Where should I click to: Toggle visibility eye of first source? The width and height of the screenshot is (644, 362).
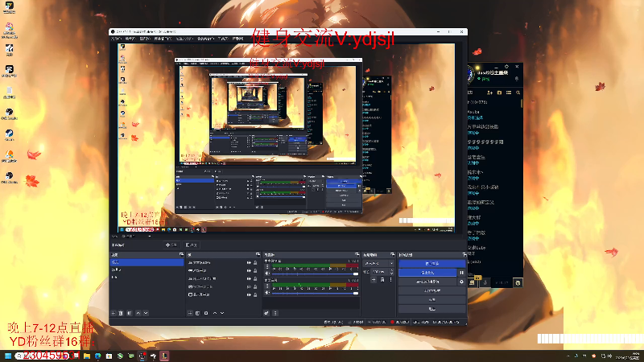(x=249, y=263)
